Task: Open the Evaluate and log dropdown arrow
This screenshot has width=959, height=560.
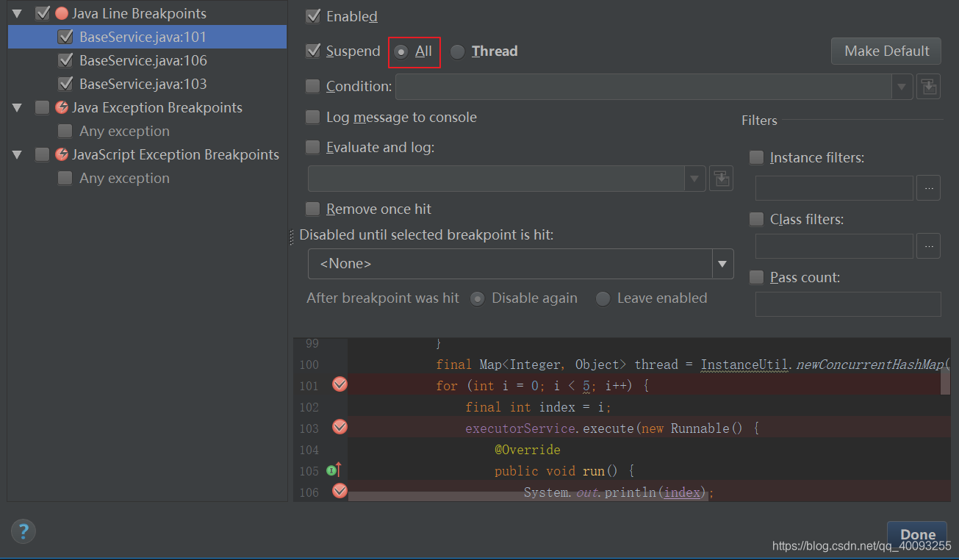Action: click(694, 178)
